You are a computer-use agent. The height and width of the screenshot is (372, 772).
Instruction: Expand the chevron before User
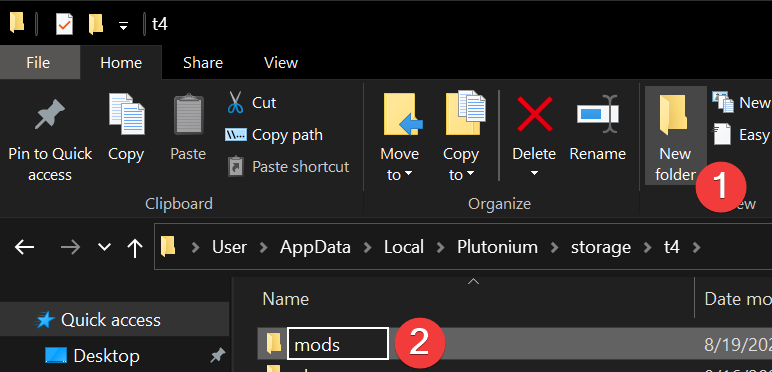tap(195, 247)
